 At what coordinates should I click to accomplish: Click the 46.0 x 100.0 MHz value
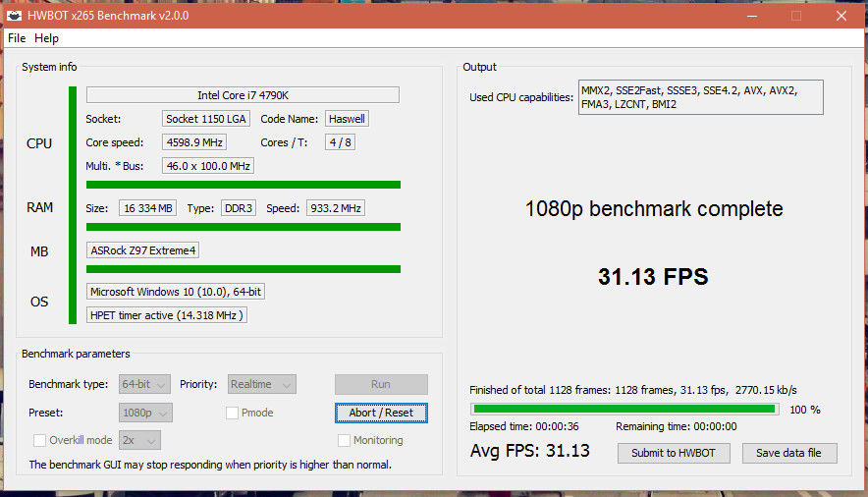coord(208,165)
